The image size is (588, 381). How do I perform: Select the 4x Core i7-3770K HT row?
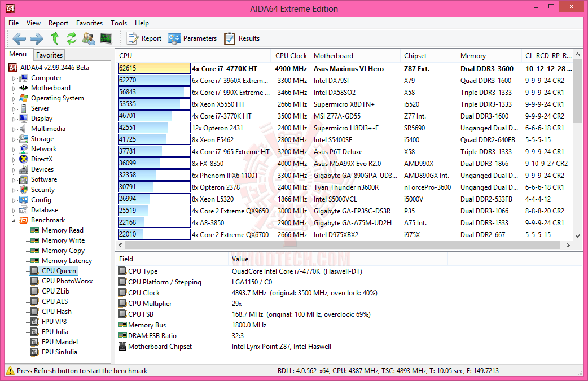pos(345,116)
